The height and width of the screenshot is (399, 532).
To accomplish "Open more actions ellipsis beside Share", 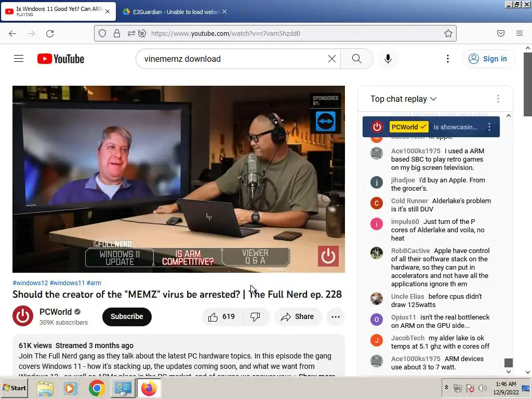I will point(336,316).
